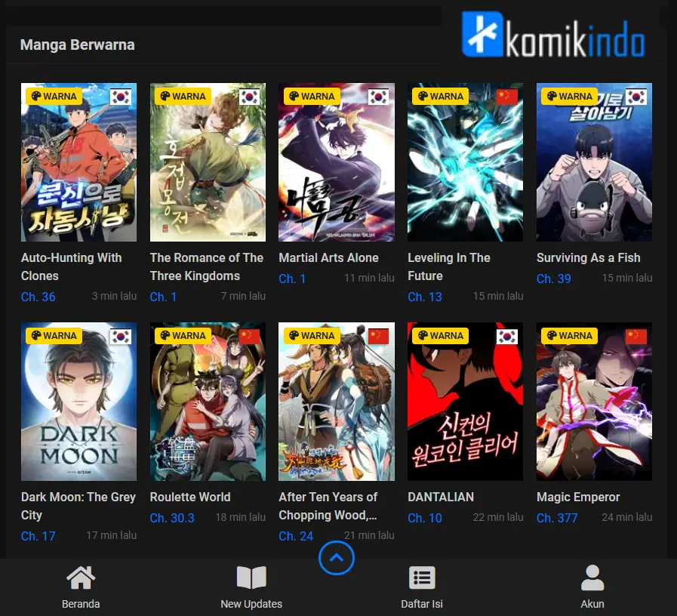Click Magic Emperor cover image

tap(594, 402)
